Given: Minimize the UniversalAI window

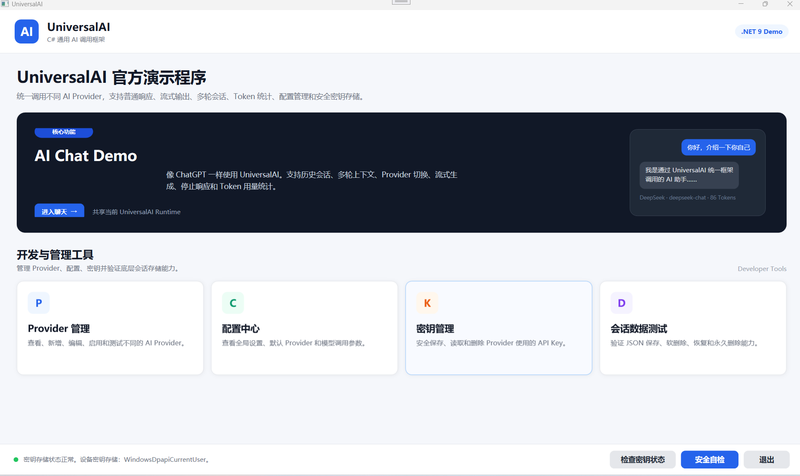Looking at the screenshot, I should click(741, 4).
